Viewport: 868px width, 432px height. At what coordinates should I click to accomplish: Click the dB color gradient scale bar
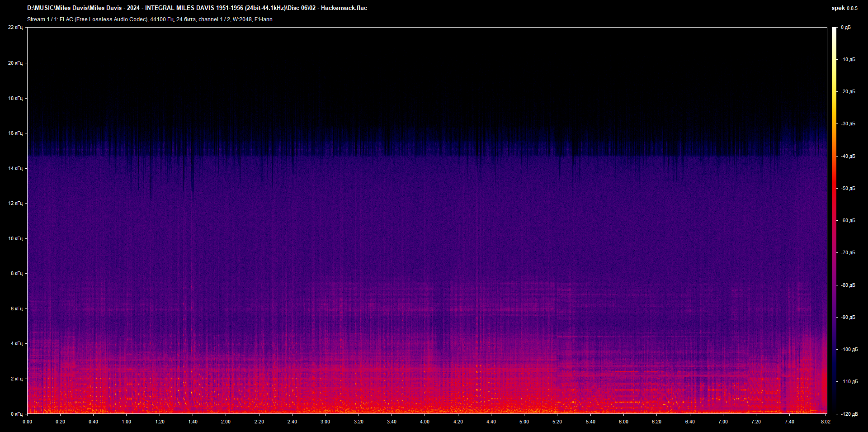pyautogui.click(x=834, y=220)
